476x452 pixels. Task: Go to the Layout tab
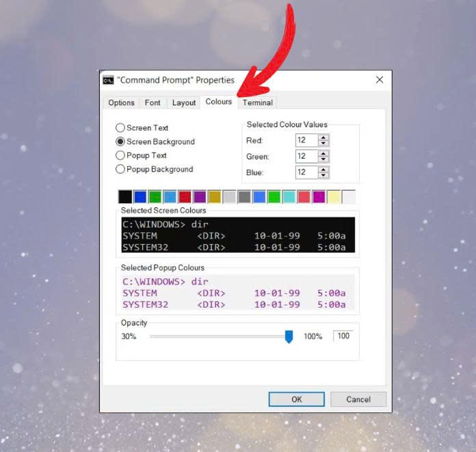[x=184, y=103]
